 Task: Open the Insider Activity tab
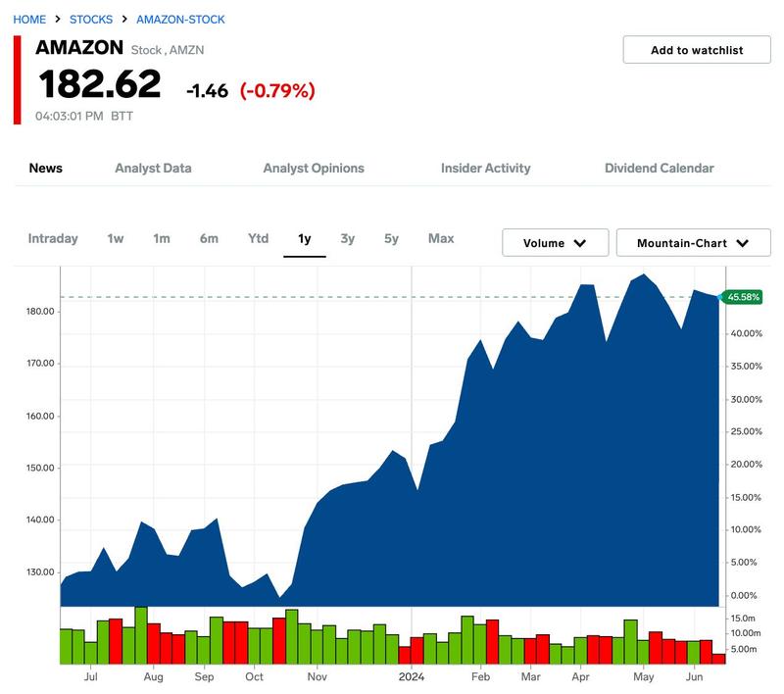485,168
